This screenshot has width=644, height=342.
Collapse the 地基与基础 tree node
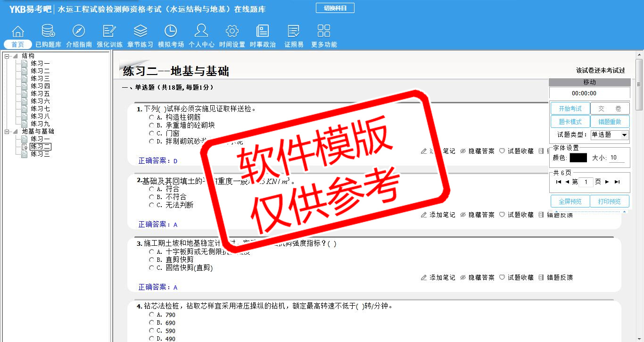click(x=7, y=132)
